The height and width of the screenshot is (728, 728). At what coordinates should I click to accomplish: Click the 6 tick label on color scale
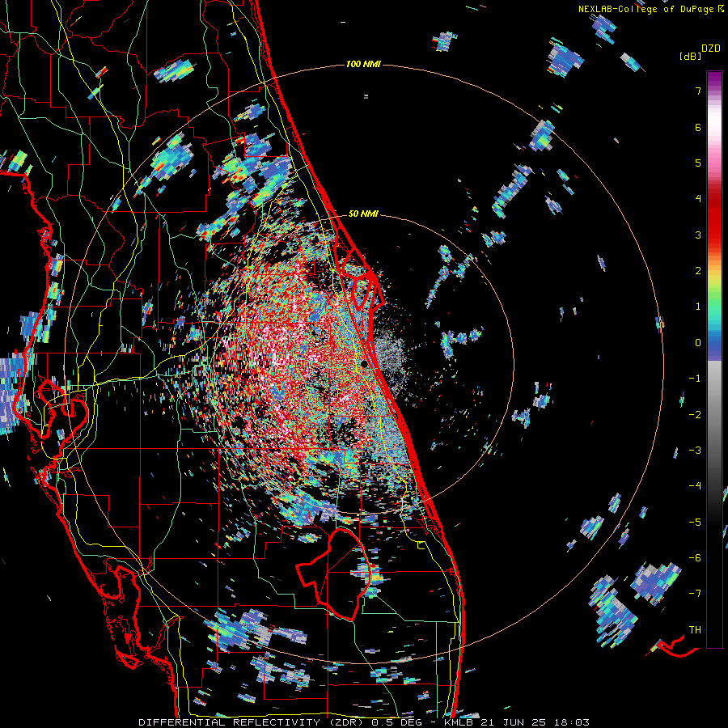click(698, 127)
